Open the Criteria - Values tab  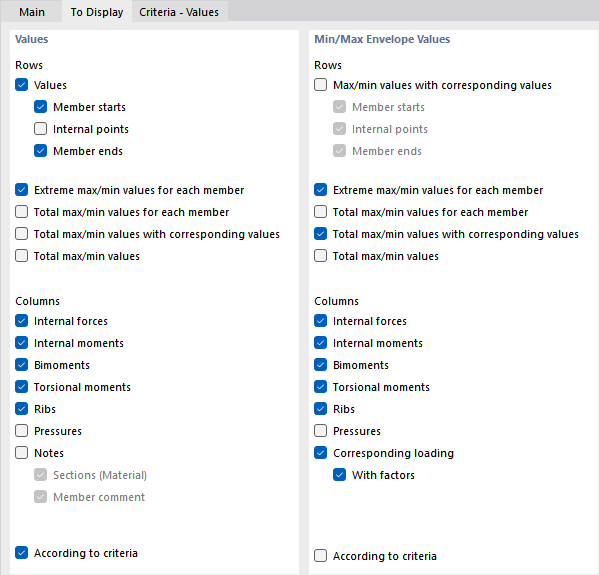[179, 12]
